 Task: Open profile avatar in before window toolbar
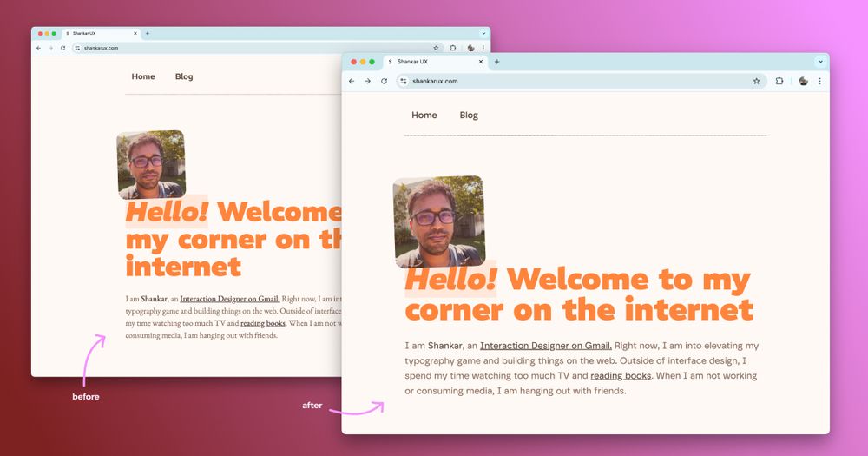pyautogui.click(x=470, y=48)
